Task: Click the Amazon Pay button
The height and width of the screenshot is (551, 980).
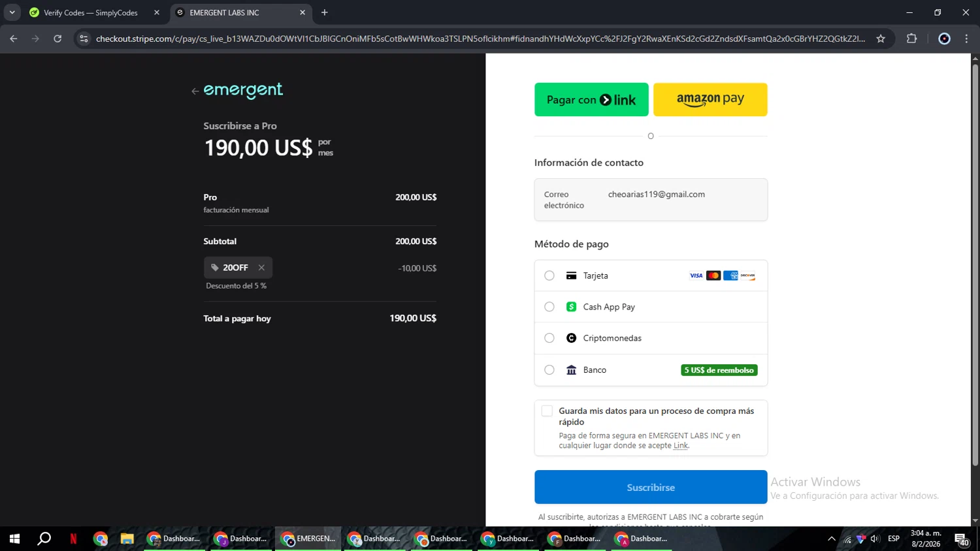Action: (x=710, y=99)
